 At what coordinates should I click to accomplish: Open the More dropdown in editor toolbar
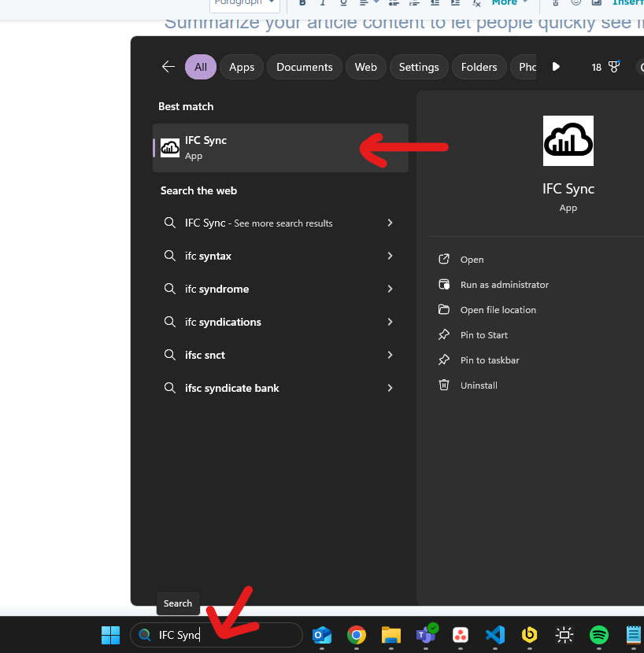tap(509, 2)
